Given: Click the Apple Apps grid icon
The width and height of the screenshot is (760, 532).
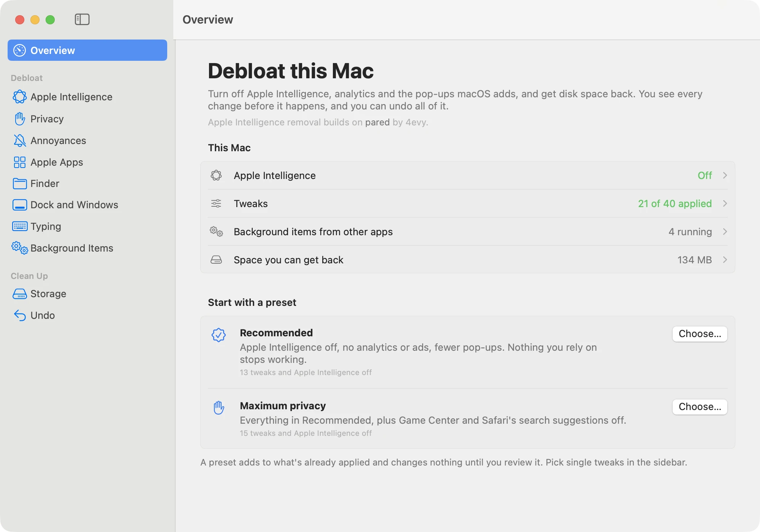Looking at the screenshot, I should (20, 162).
